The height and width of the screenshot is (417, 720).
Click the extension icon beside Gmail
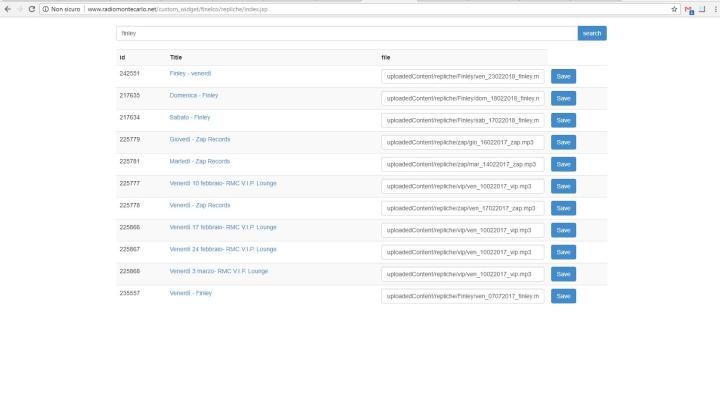[701, 8]
